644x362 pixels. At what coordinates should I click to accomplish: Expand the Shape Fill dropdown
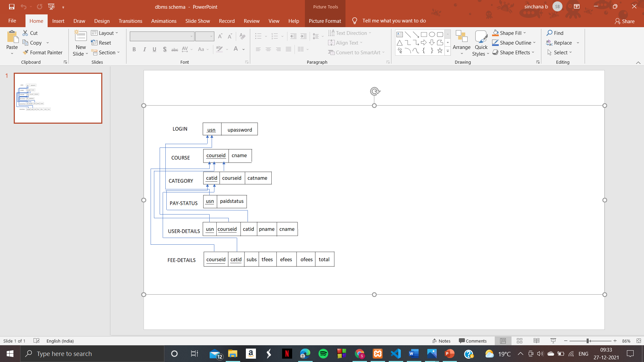525,33
